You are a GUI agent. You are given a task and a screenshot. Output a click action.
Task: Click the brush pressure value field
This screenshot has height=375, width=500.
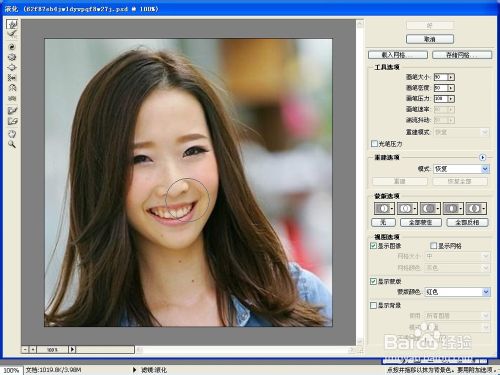point(441,99)
